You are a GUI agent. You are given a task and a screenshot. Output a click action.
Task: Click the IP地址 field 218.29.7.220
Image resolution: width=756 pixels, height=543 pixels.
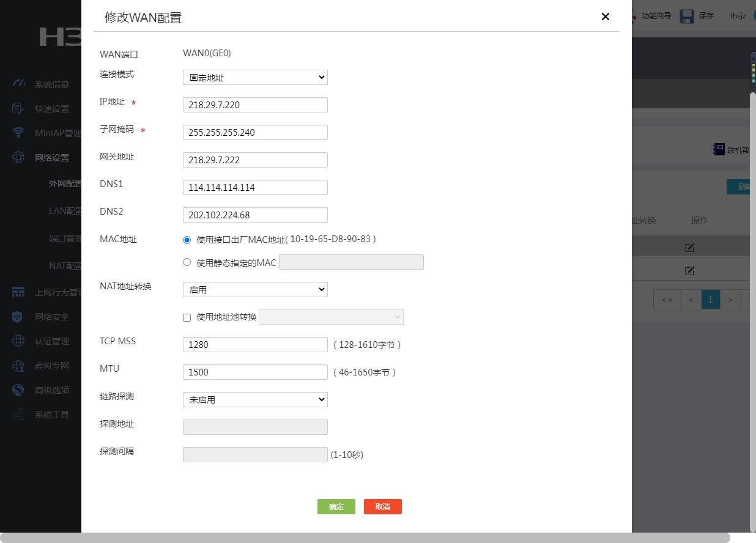click(255, 105)
